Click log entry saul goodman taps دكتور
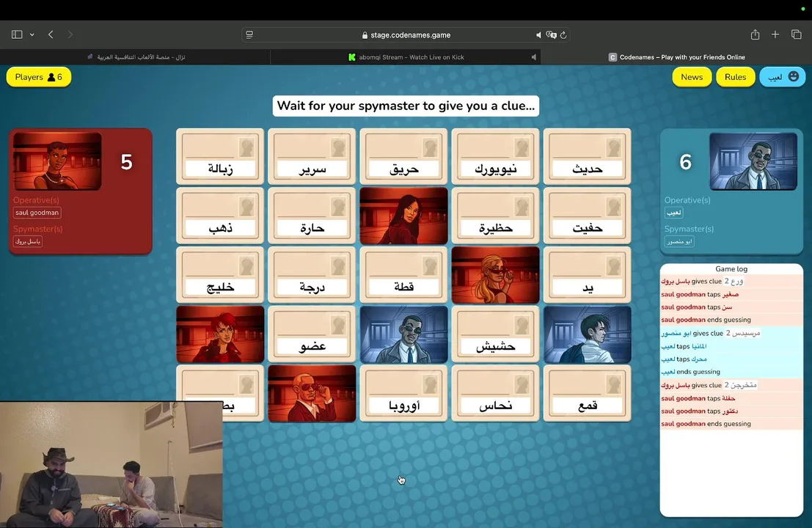Viewport: 812px width, 528px height. (x=731, y=411)
